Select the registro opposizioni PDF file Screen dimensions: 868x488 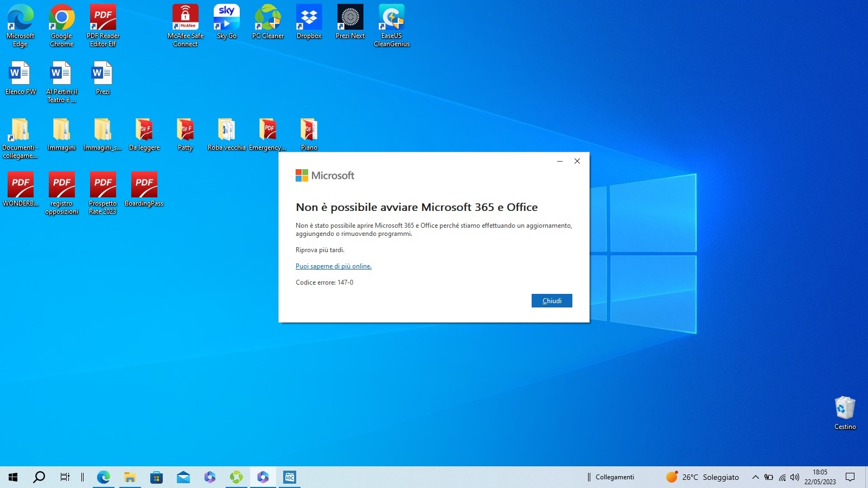point(62,194)
